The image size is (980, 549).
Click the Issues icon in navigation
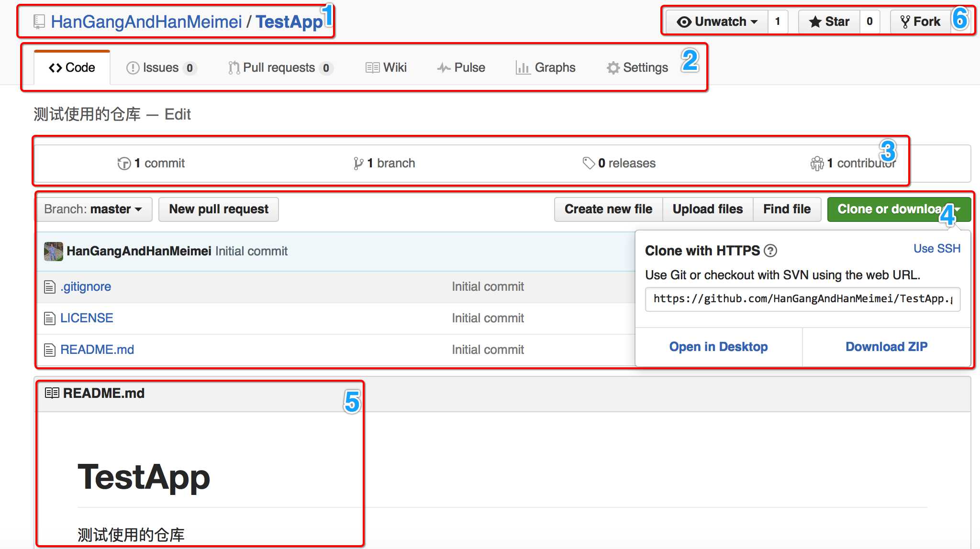133,66
